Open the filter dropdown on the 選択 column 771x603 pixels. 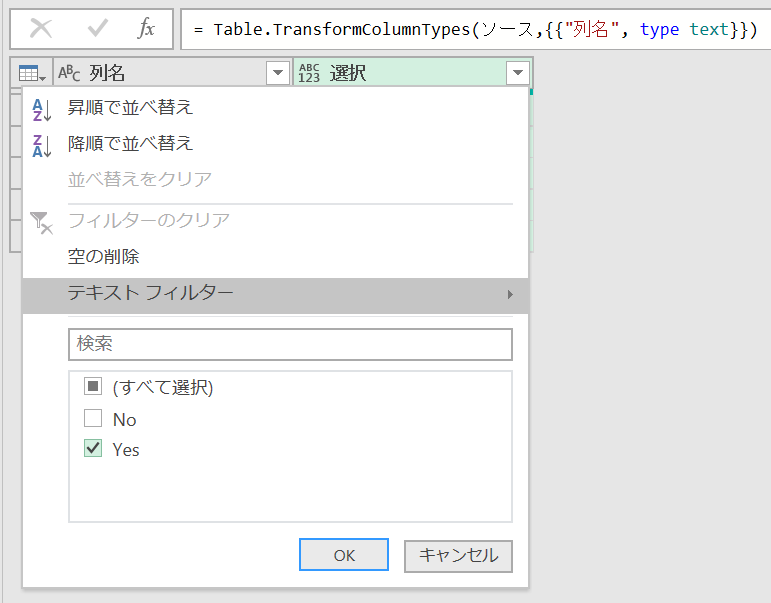point(518,73)
